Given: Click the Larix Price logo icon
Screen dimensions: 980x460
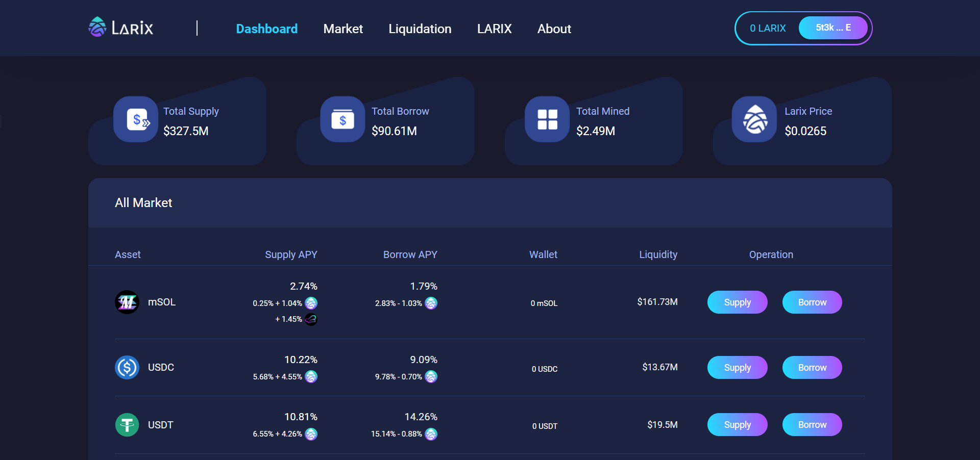Looking at the screenshot, I should (x=754, y=119).
